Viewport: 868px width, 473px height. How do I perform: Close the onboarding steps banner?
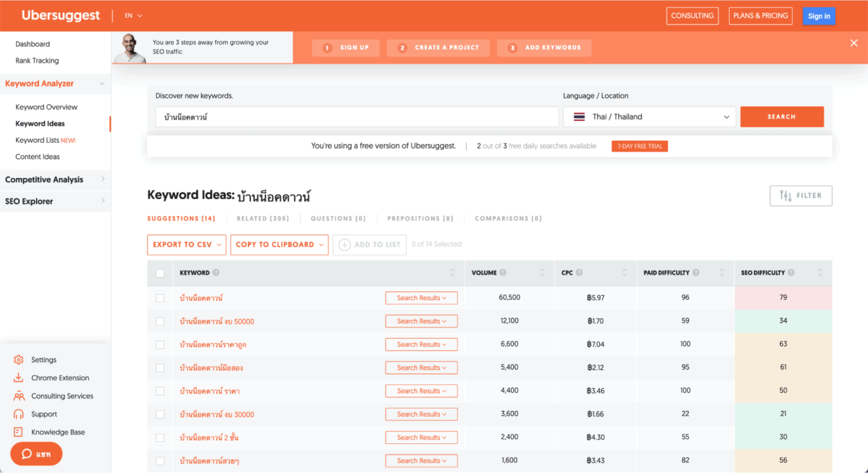854,43
